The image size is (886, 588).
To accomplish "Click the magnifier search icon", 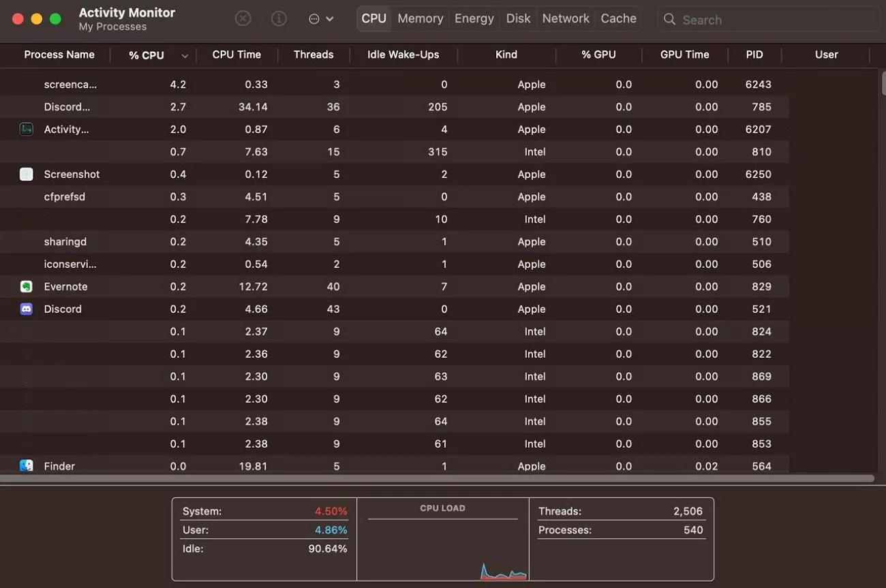I will tap(670, 20).
